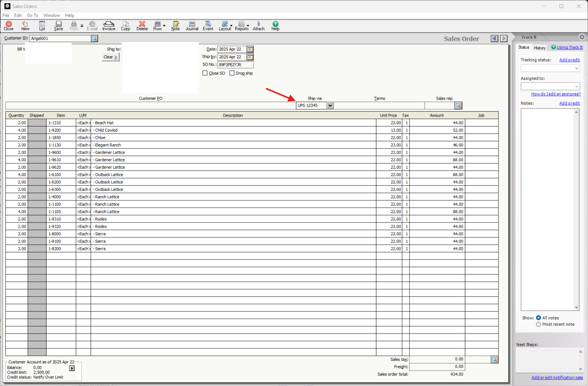588x386 pixels.
Task: Click Add or edit beside Notes
Action: click(569, 103)
